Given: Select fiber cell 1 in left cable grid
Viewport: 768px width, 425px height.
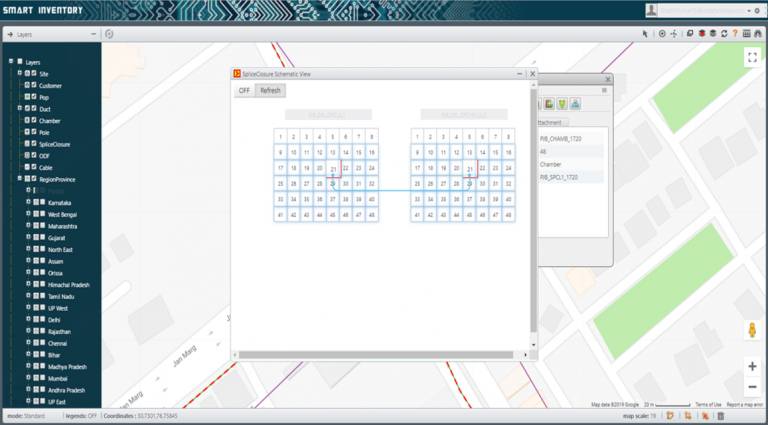Looking at the screenshot, I should point(280,137).
